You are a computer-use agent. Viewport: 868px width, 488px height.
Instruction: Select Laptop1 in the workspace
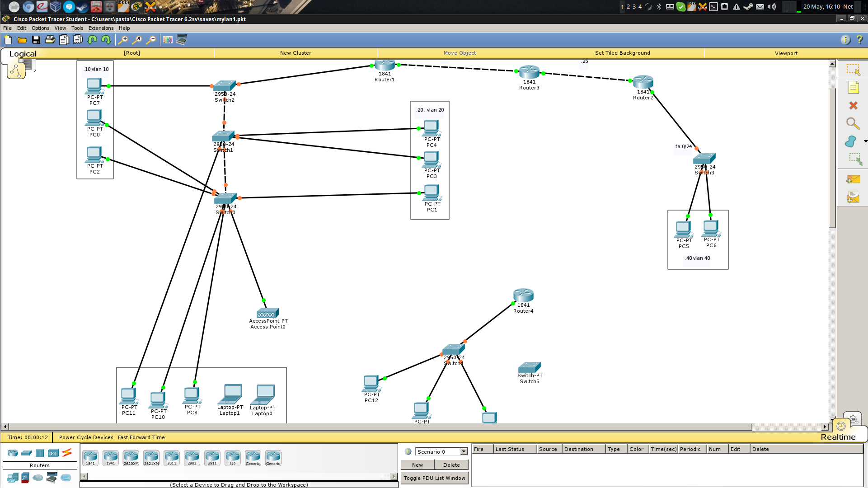[x=230, y=394]
